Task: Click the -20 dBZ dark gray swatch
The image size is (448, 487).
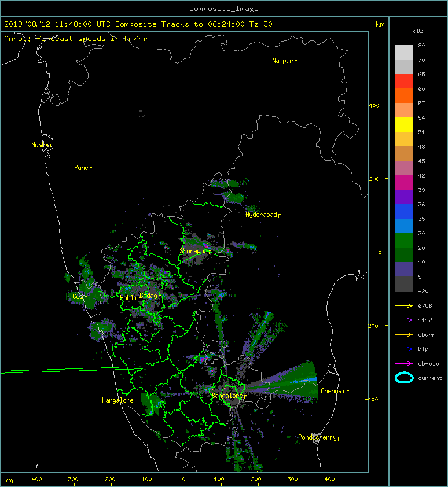Action: click(x=404, y=284)
